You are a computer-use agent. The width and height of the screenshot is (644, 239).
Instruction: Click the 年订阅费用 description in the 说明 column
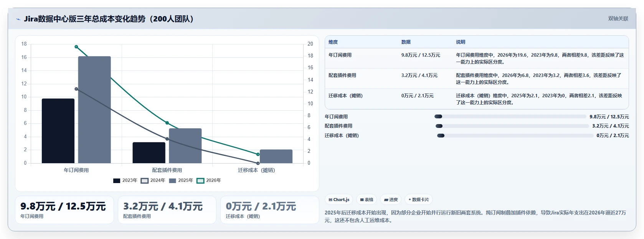540,59
